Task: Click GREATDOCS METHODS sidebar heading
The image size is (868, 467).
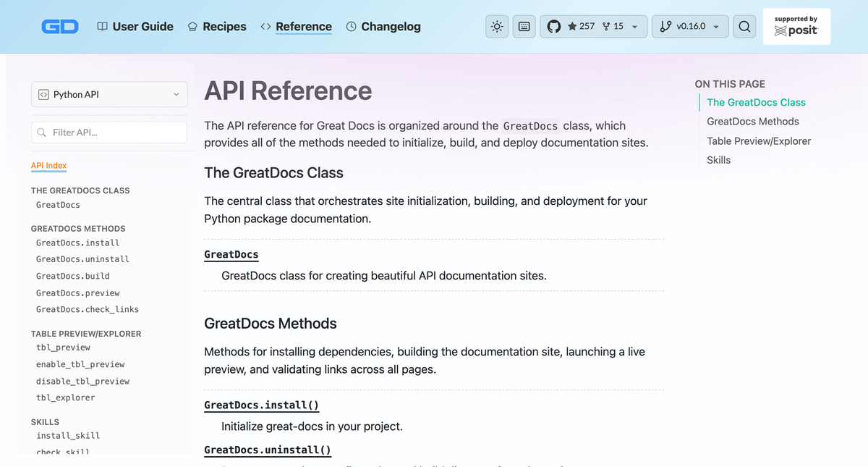Action: point(78,228)
